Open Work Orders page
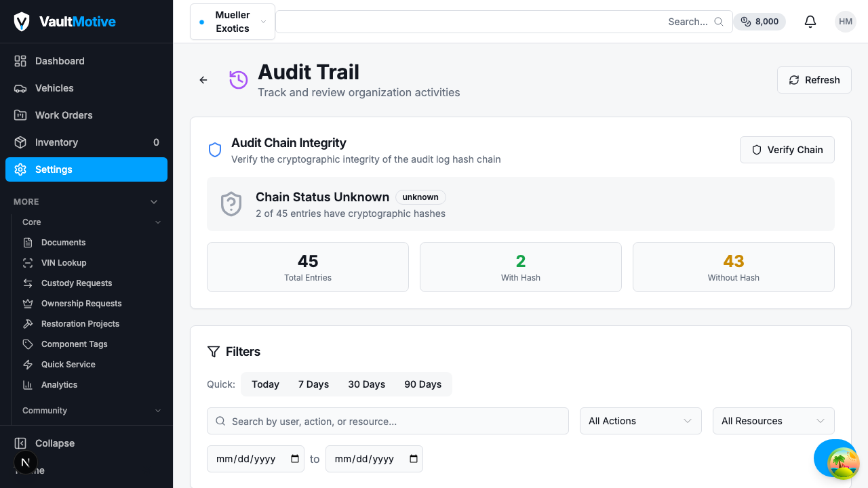The image size is (868, 488). point(86,115)
